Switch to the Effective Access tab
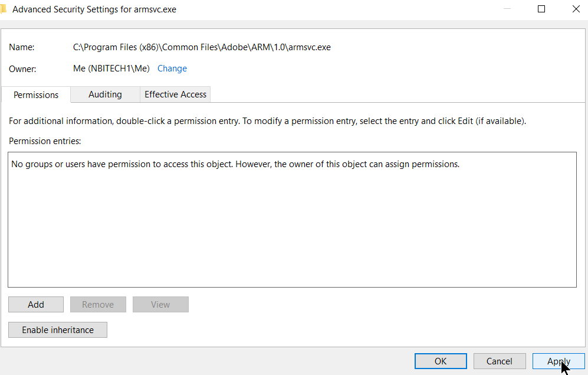 click(x=175, y=94)
